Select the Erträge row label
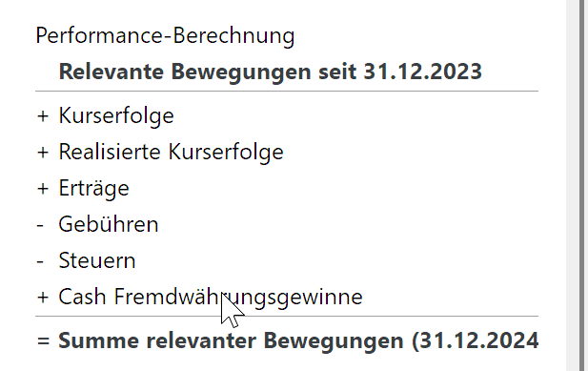Image resolution: width=588 pixels, height=371 pixels. [93, 188]
